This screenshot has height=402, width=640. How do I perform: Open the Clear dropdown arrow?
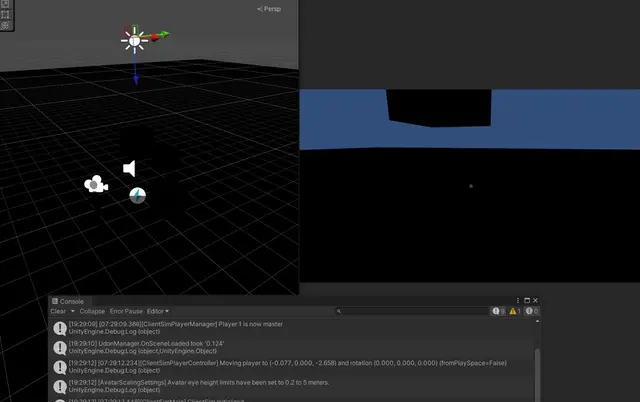point(72,312)
